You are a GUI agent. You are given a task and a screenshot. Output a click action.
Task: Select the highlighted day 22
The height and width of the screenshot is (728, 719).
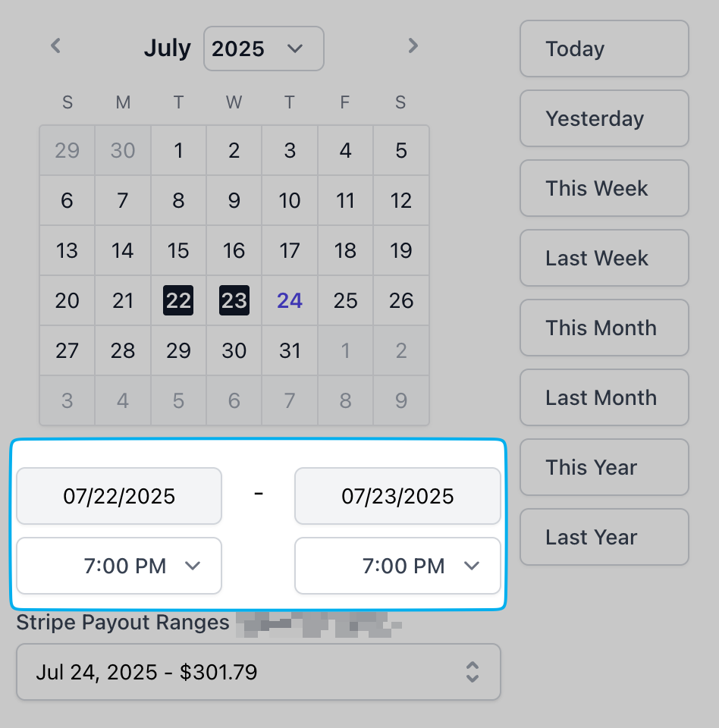point(178,300)
